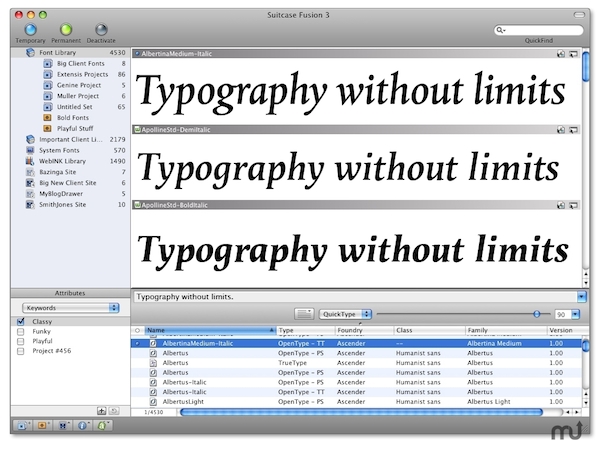Enable the Funky keyword checkbox
Viewport: 600px width, 457px height.
pyautogui.click(x=21, y=331)
